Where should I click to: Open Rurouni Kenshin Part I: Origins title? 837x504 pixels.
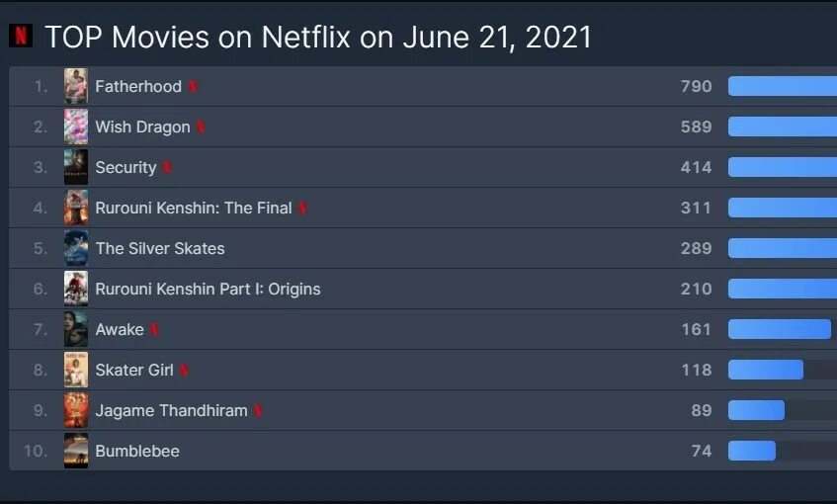[208, 289]
